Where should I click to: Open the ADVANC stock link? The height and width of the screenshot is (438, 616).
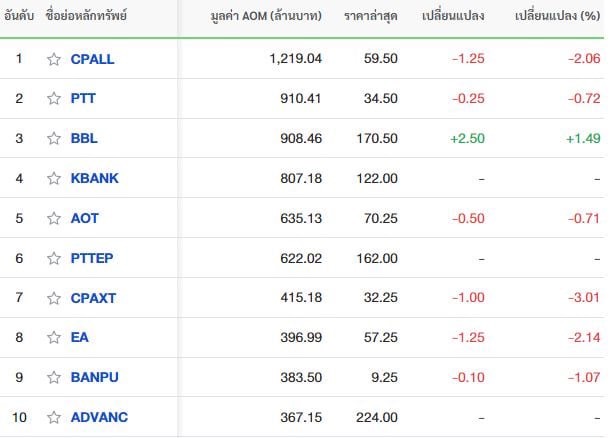tap(99, 417)
